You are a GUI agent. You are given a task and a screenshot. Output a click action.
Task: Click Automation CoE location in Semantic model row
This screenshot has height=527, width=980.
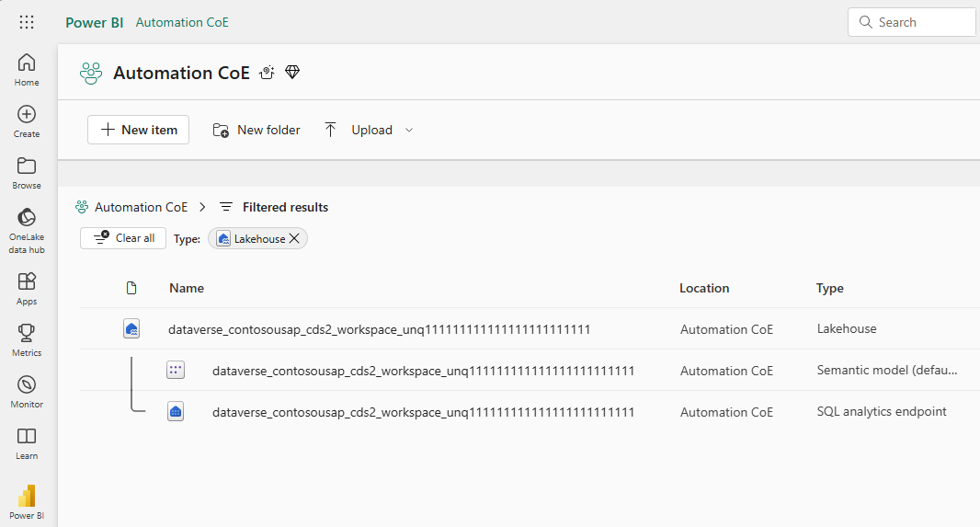(x=726, y=371)
